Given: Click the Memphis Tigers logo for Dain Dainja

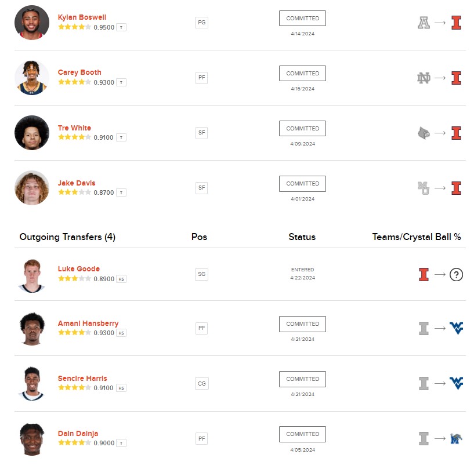Looking at the screenshot, I should pos(457,439).
